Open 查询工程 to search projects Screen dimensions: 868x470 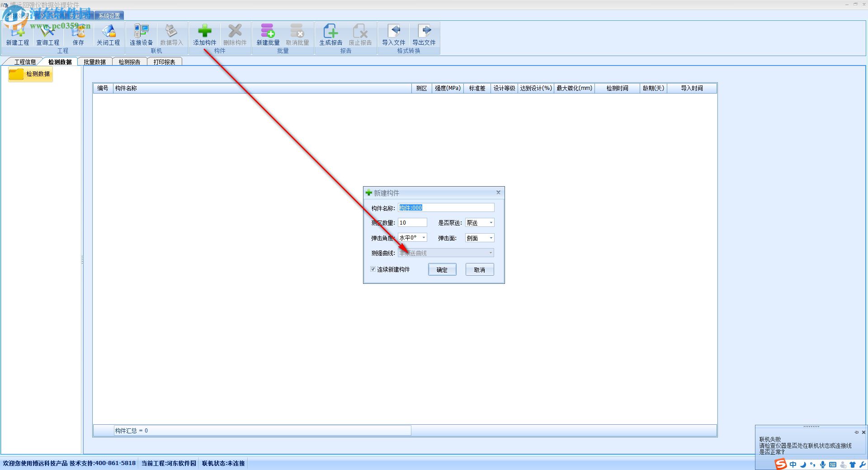click(x=48, y=35)
